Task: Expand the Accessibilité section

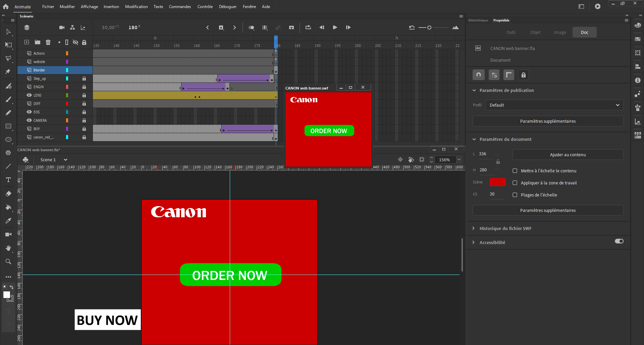Action: pyautogui.click(x=474, y=242)
